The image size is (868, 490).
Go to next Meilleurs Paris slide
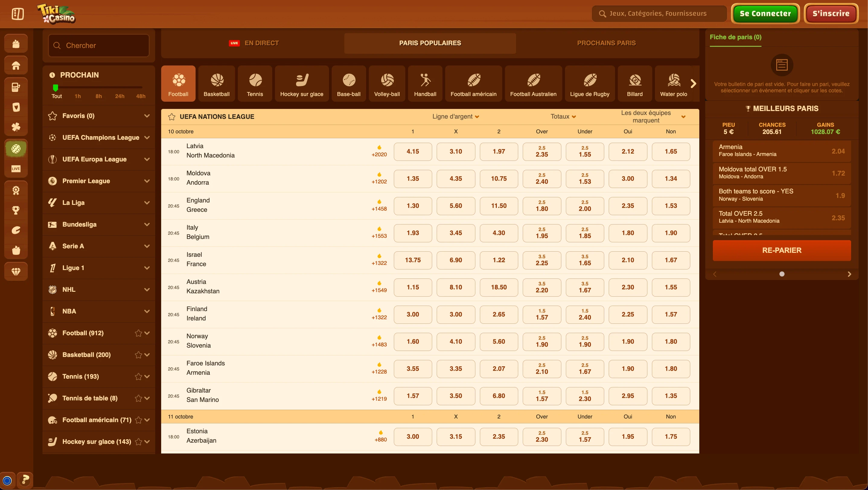click(849, 274)
